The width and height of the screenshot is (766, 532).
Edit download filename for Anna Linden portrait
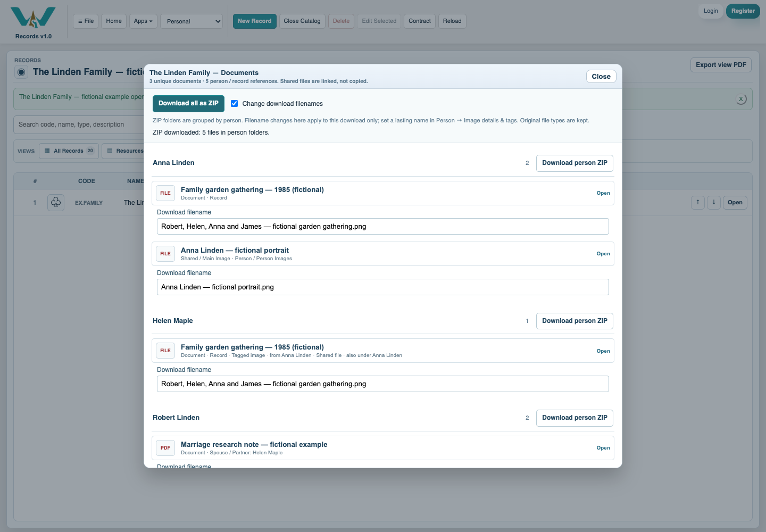pos(383,287)
